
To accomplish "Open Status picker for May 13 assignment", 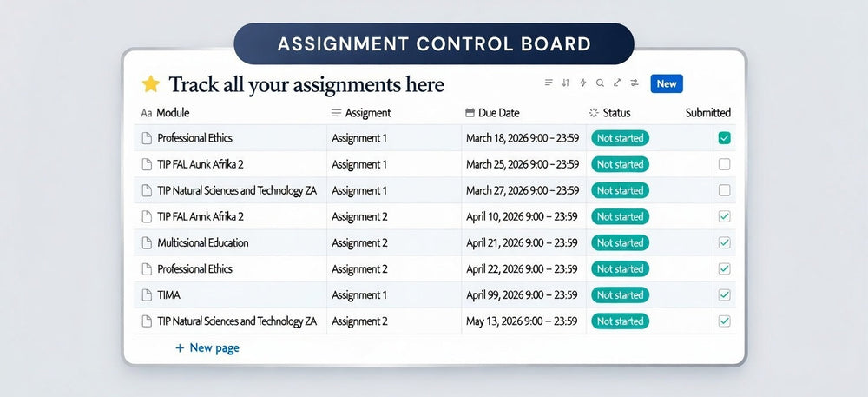I will click(x=620, y=321).
